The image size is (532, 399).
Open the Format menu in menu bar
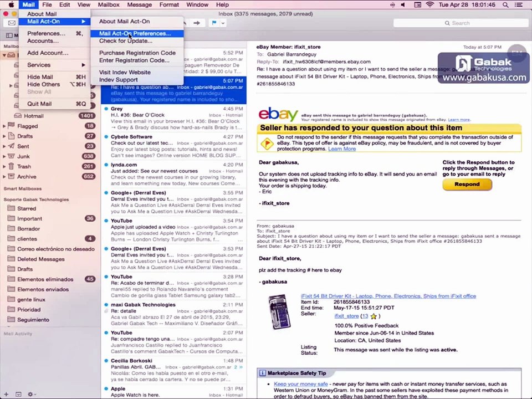(169, 5)
